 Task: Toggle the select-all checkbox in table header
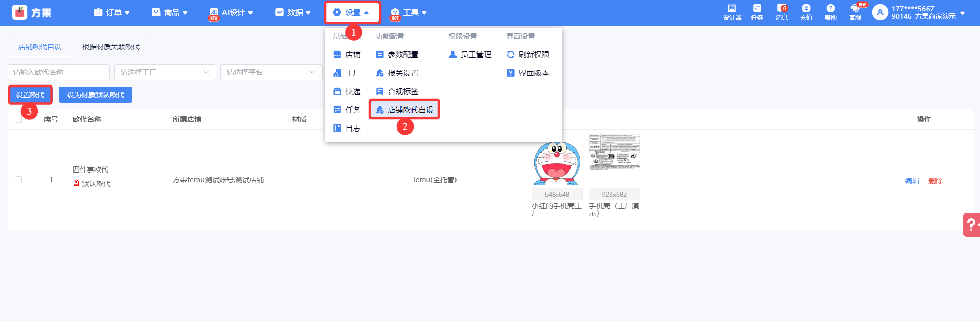18,119
